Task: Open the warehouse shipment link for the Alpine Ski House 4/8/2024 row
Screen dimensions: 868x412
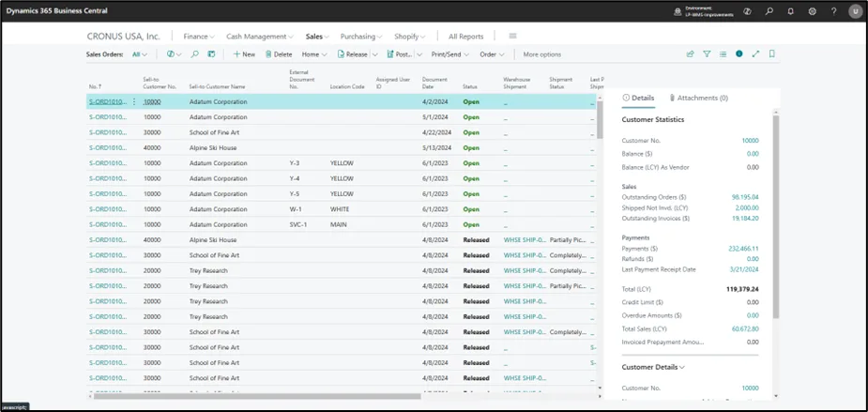Action: pyautogui.click(x=525, y=239)
